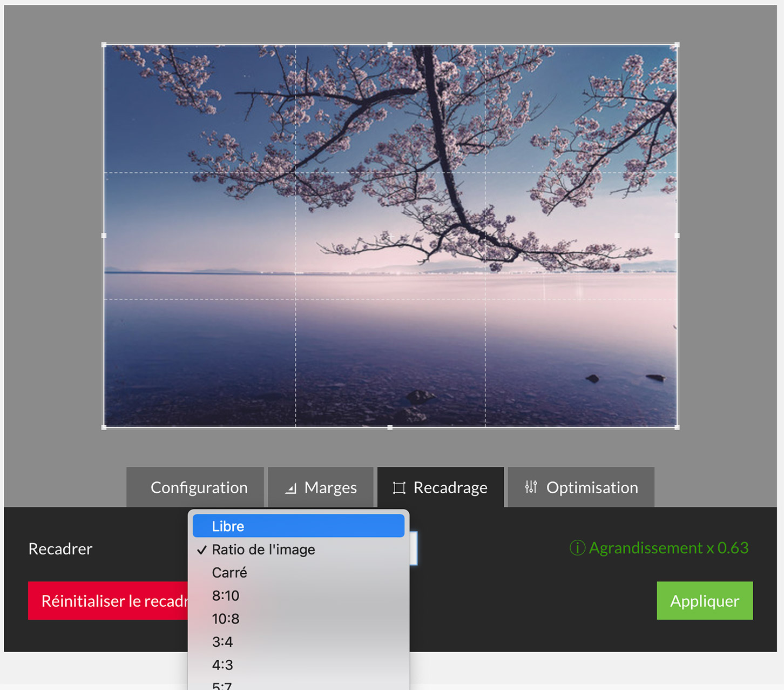Click the sliders icon beside Optimisation
The height and width of the screenshot is (690, 784).
pos(531,487)
